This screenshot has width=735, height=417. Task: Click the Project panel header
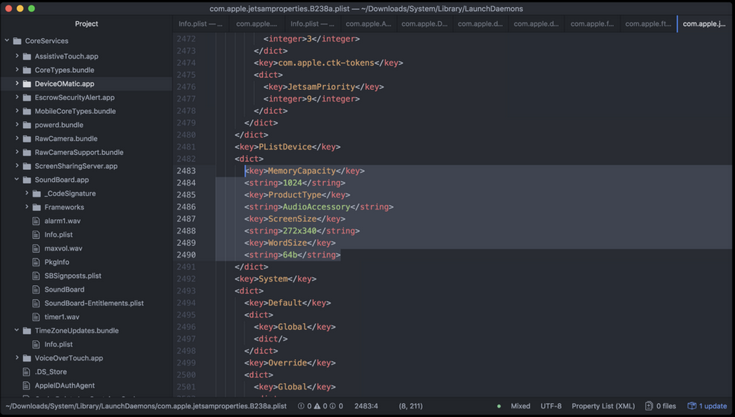pyautogui.click(x=86, y=24)
